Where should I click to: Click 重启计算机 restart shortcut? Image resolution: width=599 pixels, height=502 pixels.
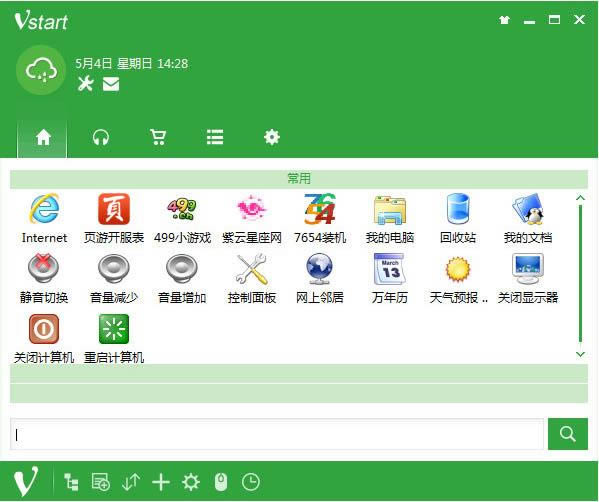pos(113,338)
